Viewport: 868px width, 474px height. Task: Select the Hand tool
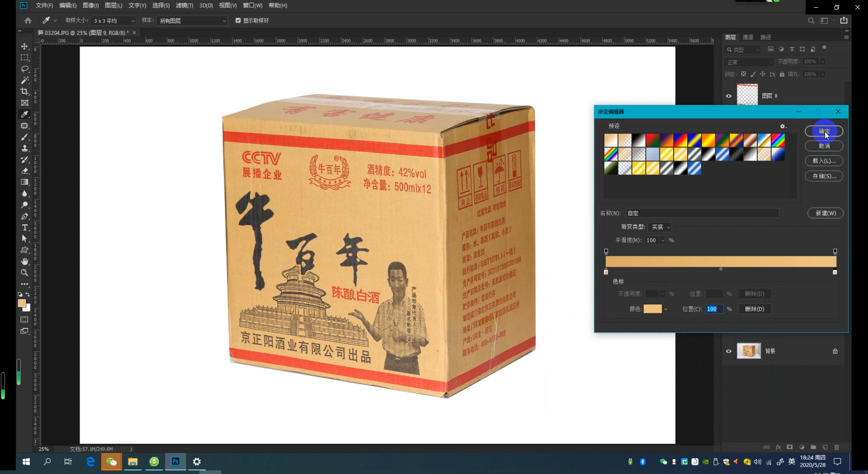pos(24,261)
